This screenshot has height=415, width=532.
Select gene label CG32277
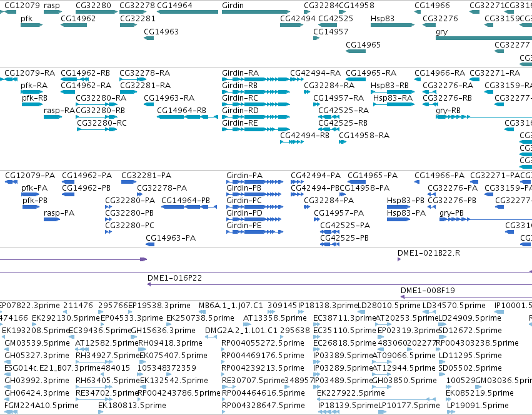pyautogui.click(x=512, y=45)
